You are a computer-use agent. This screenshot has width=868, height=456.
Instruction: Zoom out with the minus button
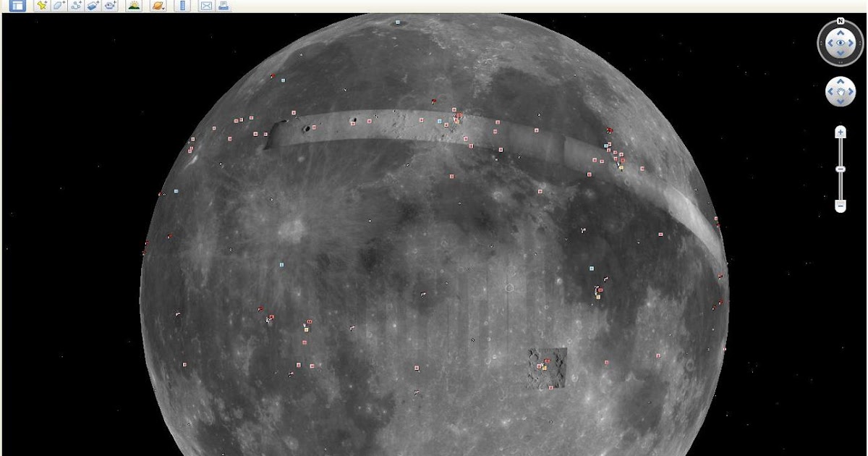pyautogui.click(x=841, y=206)
